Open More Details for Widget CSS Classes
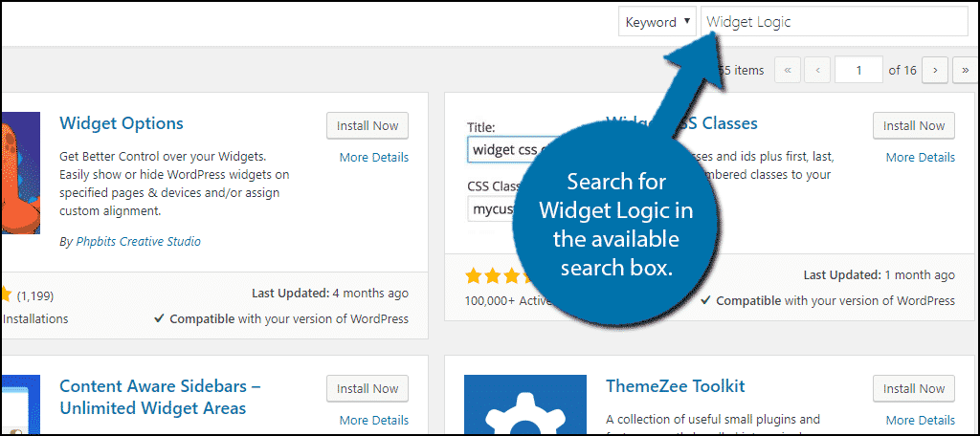This screenshot has width=980, height=436. pyautogui.click(x=920, y=158)
